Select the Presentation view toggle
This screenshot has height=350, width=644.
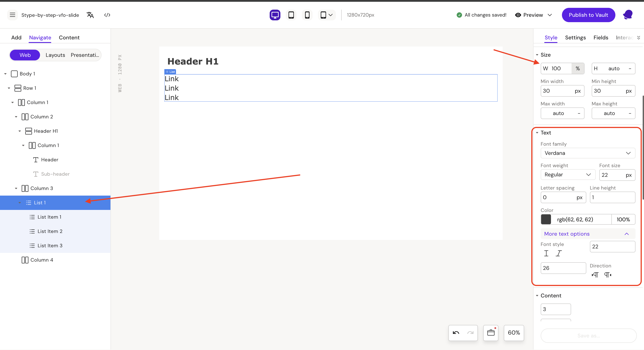coord(85,55)
